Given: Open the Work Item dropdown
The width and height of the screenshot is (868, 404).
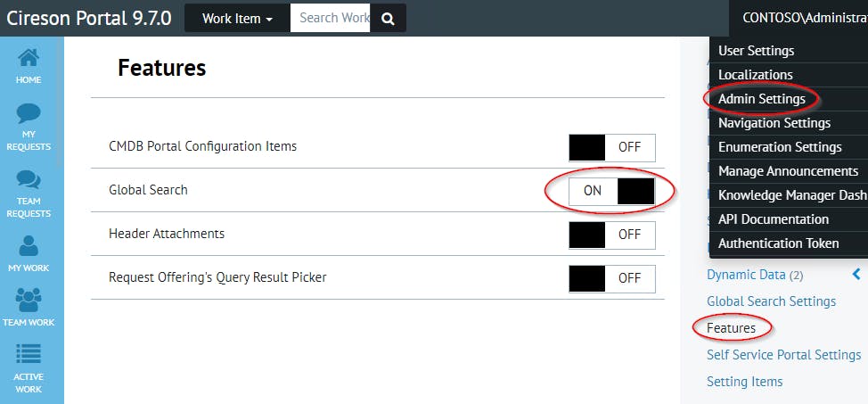Looking at the screenshot, I should 237,18.
